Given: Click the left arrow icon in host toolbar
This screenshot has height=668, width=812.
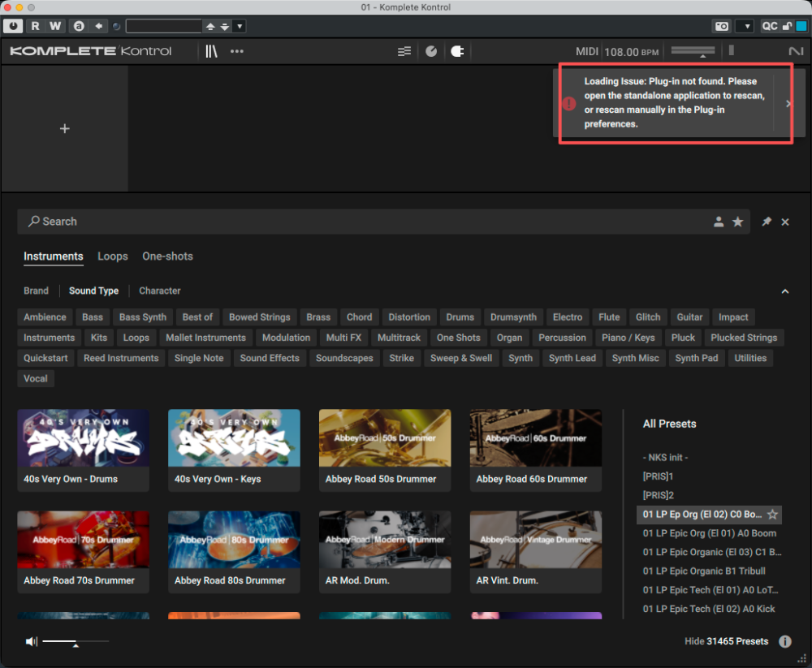Looking at the screenshot, I should (x=98, y=26).
